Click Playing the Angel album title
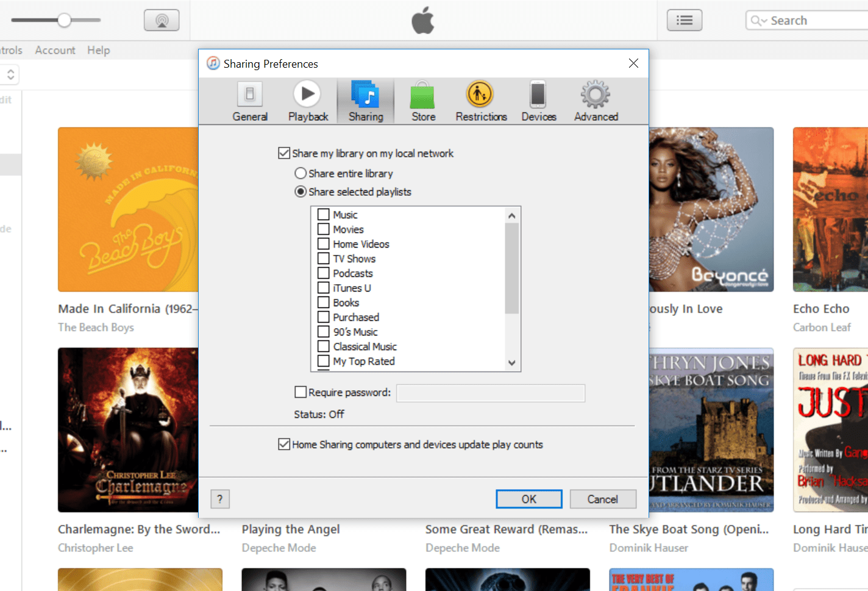This screenshot has height=591, width=868. click(291, 529)
